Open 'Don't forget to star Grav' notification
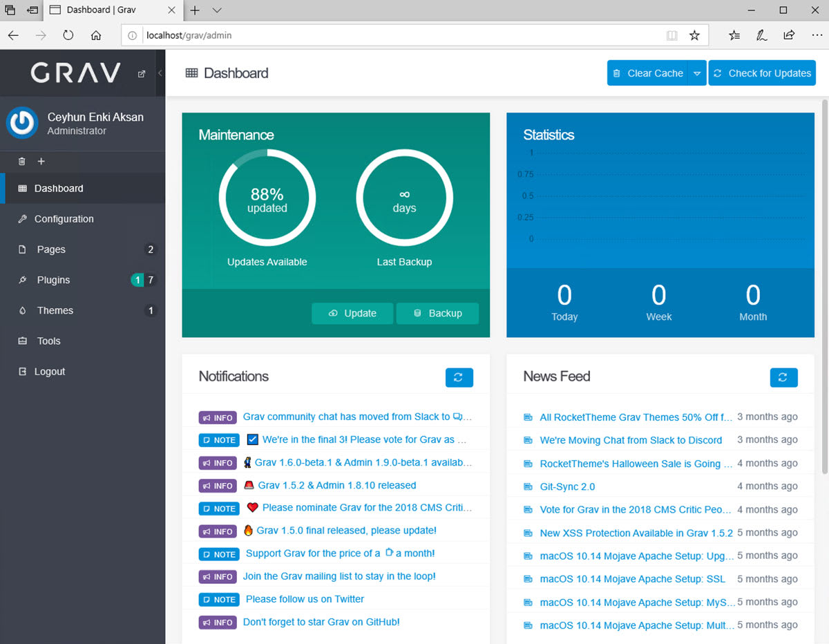The width and height of the screenshot is (829, 644). point(321,622)
